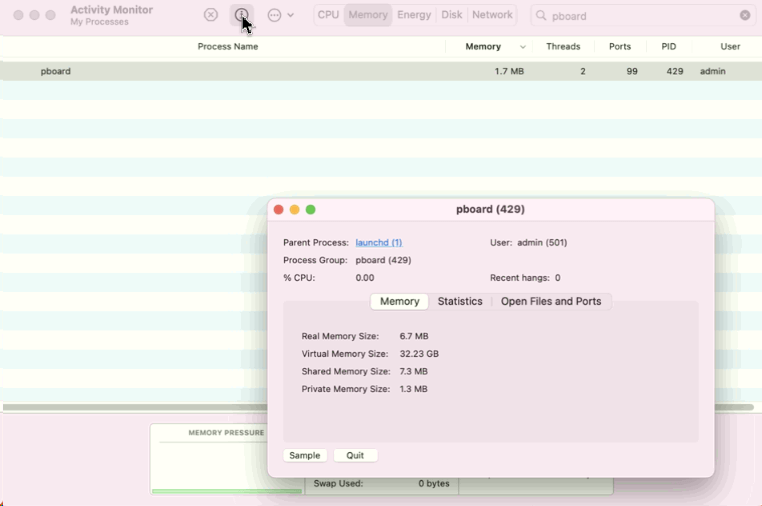Sort by the Ports column
Viewport: 762px width, 506px height.
point(620,47)
